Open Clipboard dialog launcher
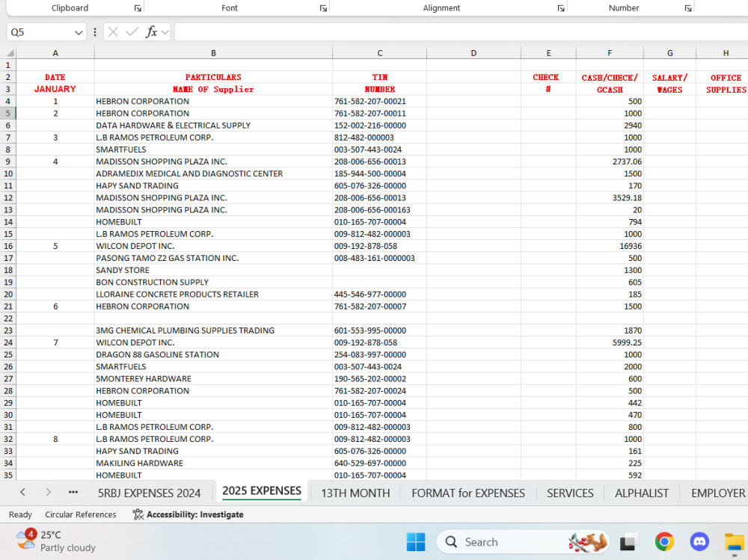This screenshot has width=748, height=560. [138, 8]
